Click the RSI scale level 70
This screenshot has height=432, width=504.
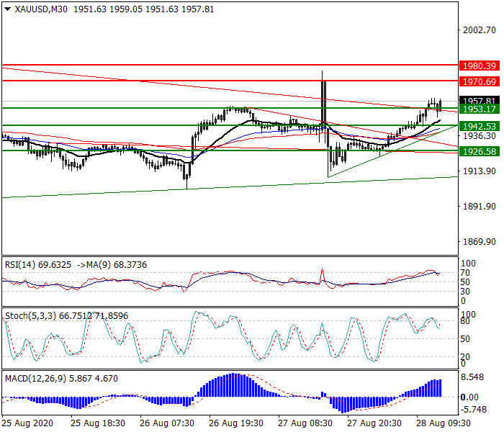click(465, 273)
